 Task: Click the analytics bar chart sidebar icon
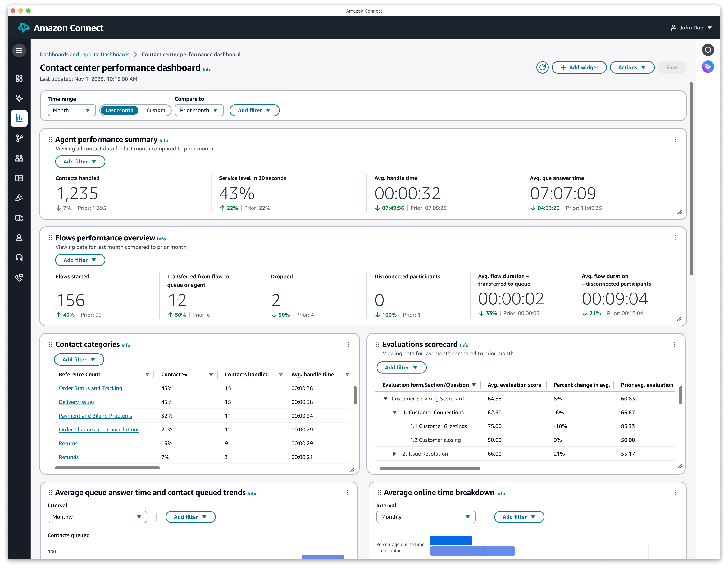(x=19, y=118)
